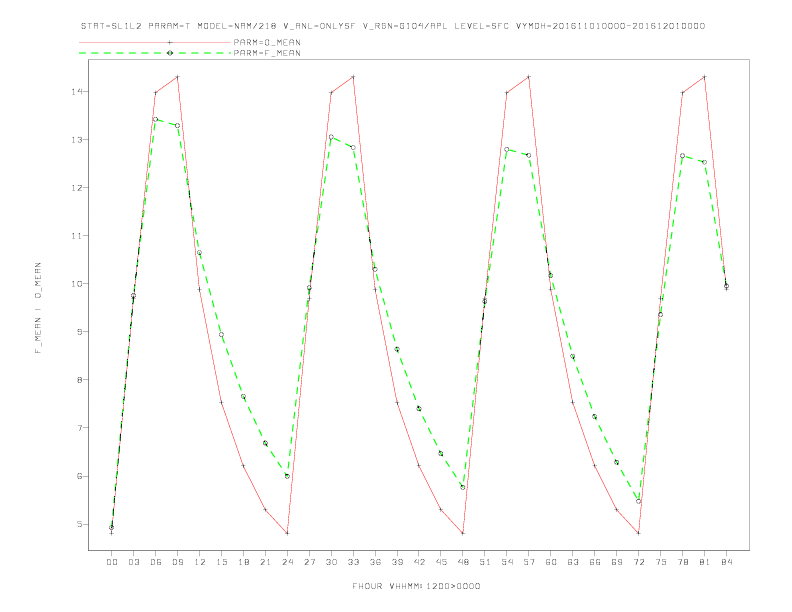Viewport: 792px width, 612px height.
Task: Click the O_MEAN peak marker at hour 09
Action: 177,77
